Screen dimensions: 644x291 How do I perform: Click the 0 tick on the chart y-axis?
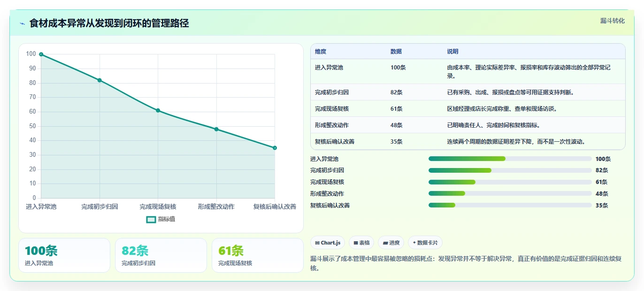point(34,198)
